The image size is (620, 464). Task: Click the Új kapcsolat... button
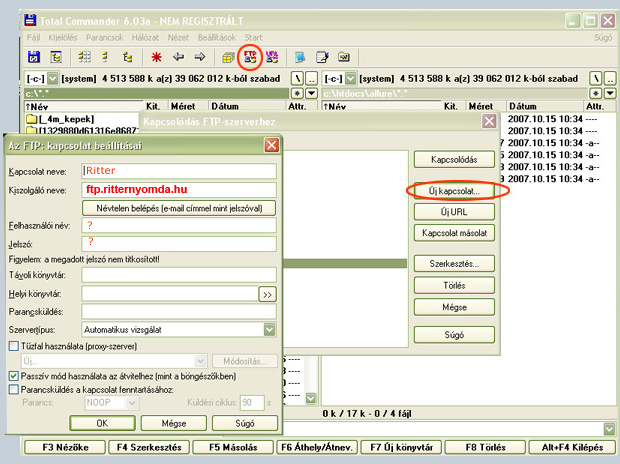coord(453,189)
